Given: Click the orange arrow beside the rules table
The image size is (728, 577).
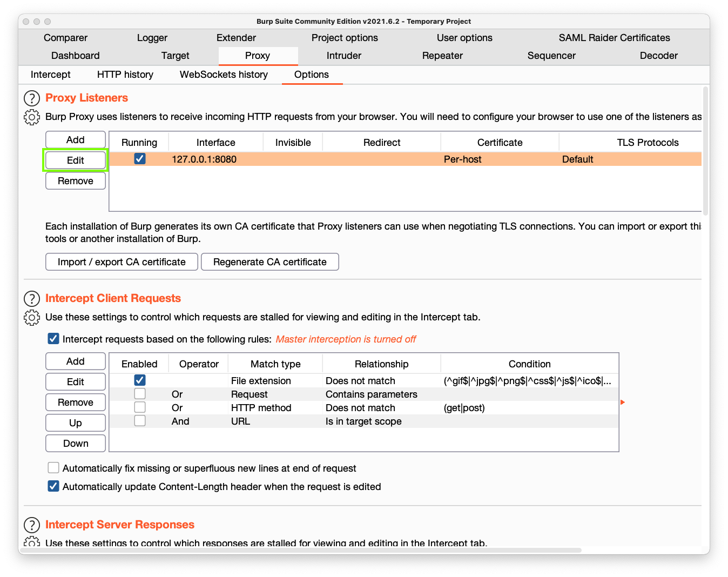Looking at the screenshot, I should click(623, 402).
